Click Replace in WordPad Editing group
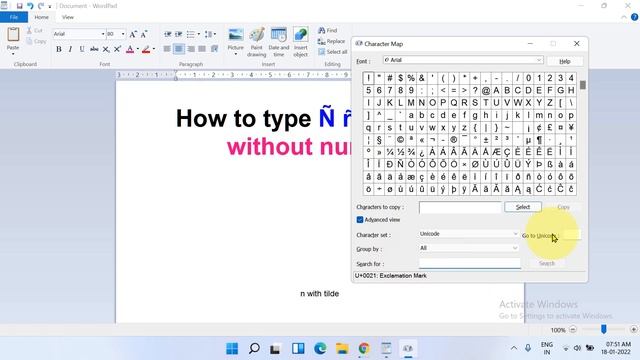Image resolution: width=640 pixels, height=360 pixels. click(331, 41)
